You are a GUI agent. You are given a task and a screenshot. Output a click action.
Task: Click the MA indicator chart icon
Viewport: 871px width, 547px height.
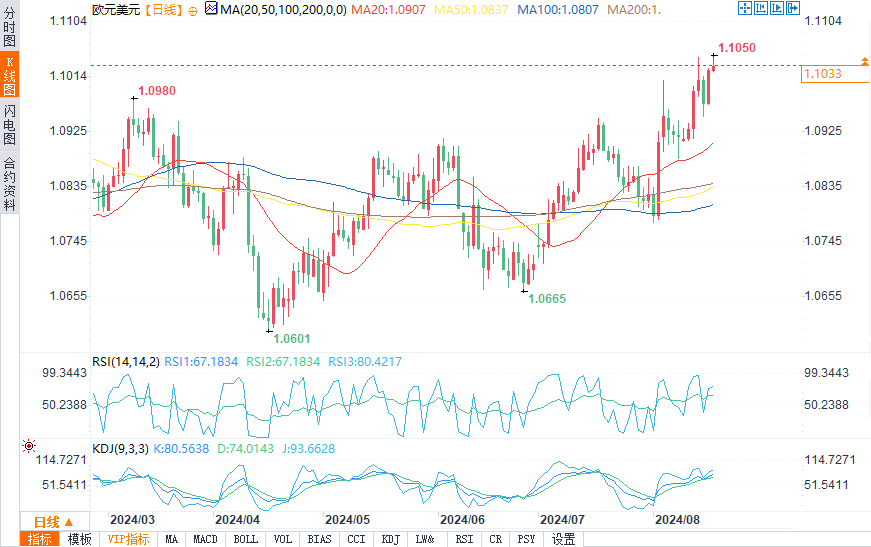(211, 8)
